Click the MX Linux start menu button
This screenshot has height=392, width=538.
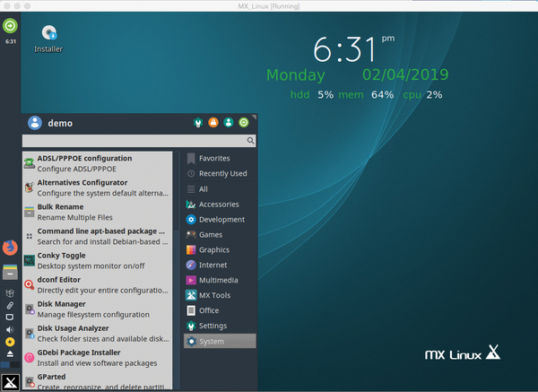[10, 382]
